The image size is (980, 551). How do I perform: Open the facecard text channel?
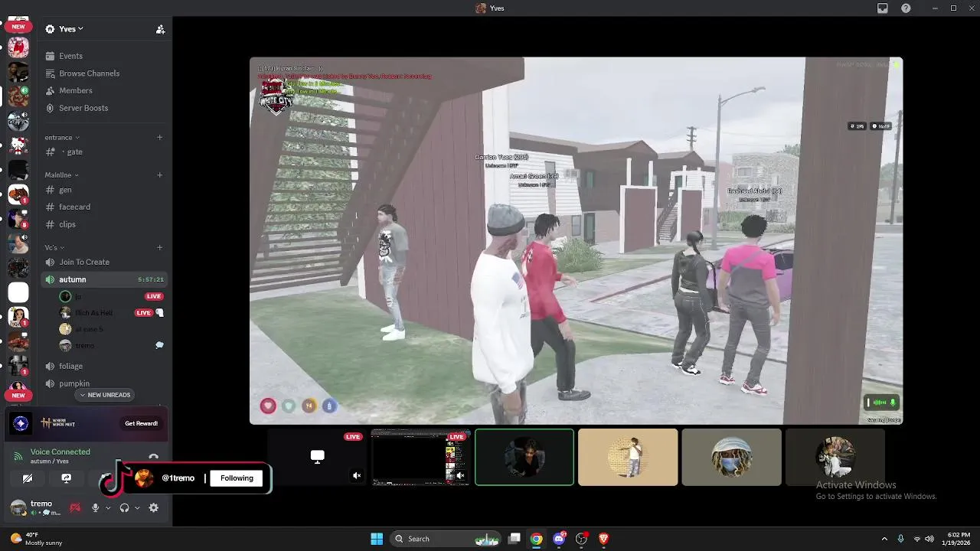pyautogui.click(x=103, y=207)
